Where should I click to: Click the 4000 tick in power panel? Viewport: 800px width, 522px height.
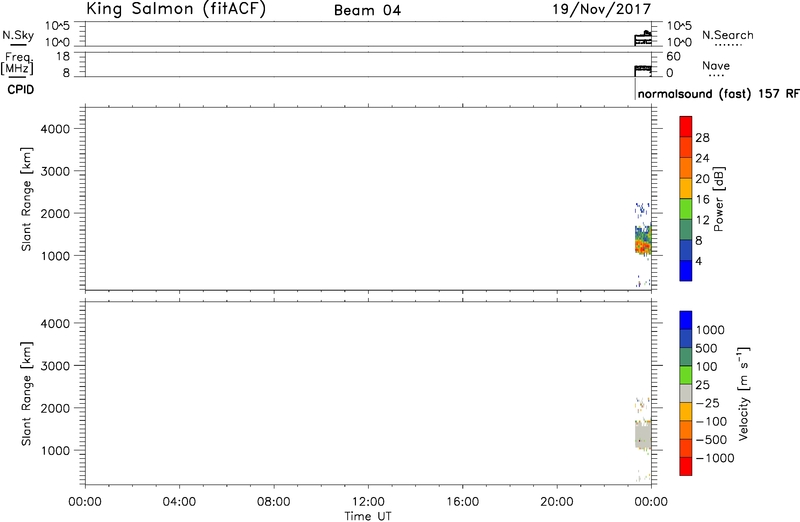55,129
